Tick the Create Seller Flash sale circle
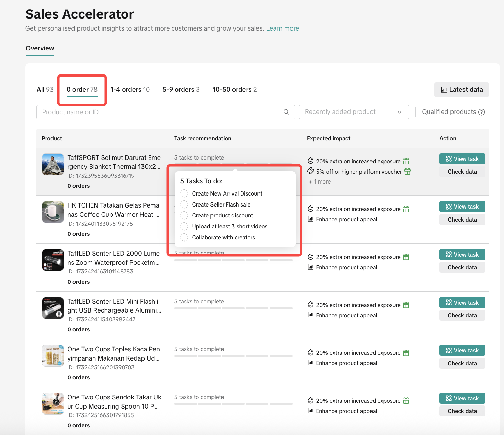 [184, 204]
